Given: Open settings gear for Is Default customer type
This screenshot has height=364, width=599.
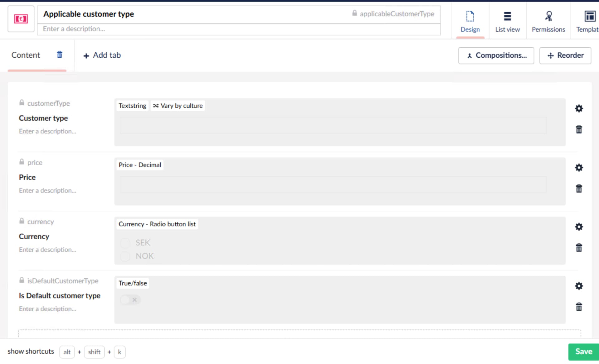Looking at the screenshot, I should pyautogui.click(x=579, y=286).
